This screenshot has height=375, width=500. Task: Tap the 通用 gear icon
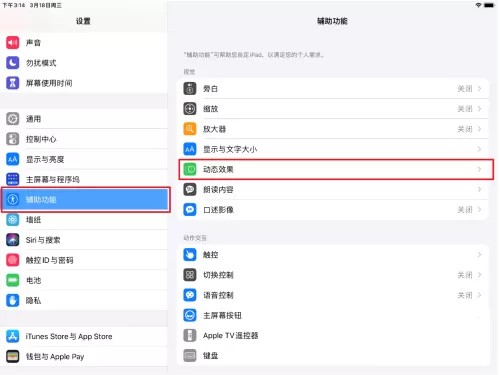pyautogui.click(x=13, y=119)
